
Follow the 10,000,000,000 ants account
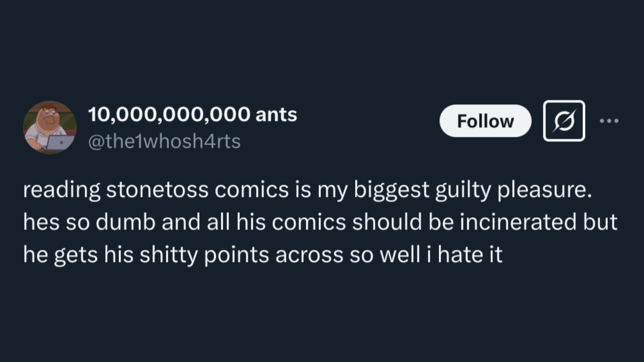485,121
